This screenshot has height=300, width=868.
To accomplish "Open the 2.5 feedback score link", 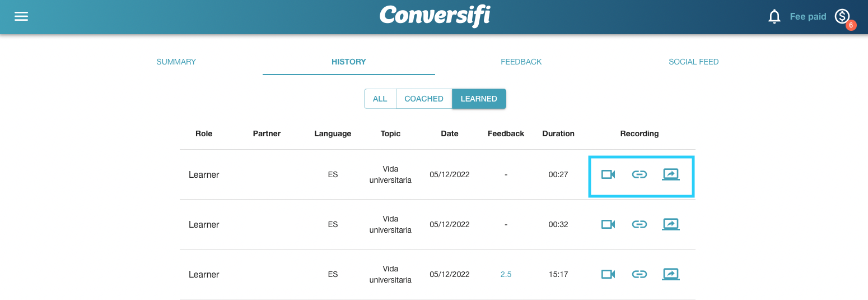I will click(x=506, y=274).
